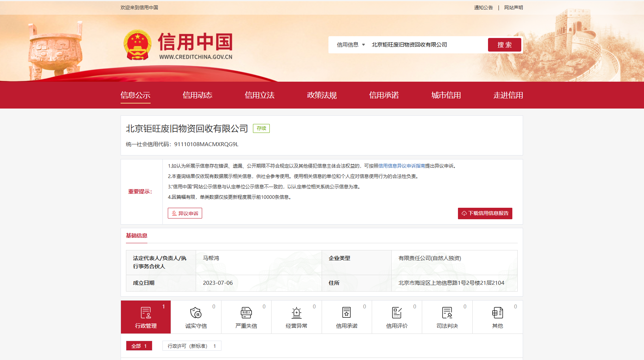
Task: Open the 行政管理 category icon tab
Action: (146, 317)
